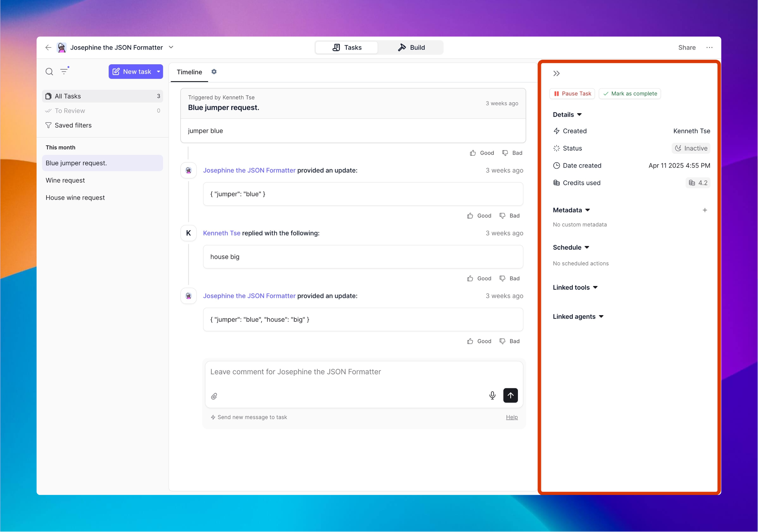Send the comment with arrow button
This screenshot has height=532, width=758.
pos(510,395)
